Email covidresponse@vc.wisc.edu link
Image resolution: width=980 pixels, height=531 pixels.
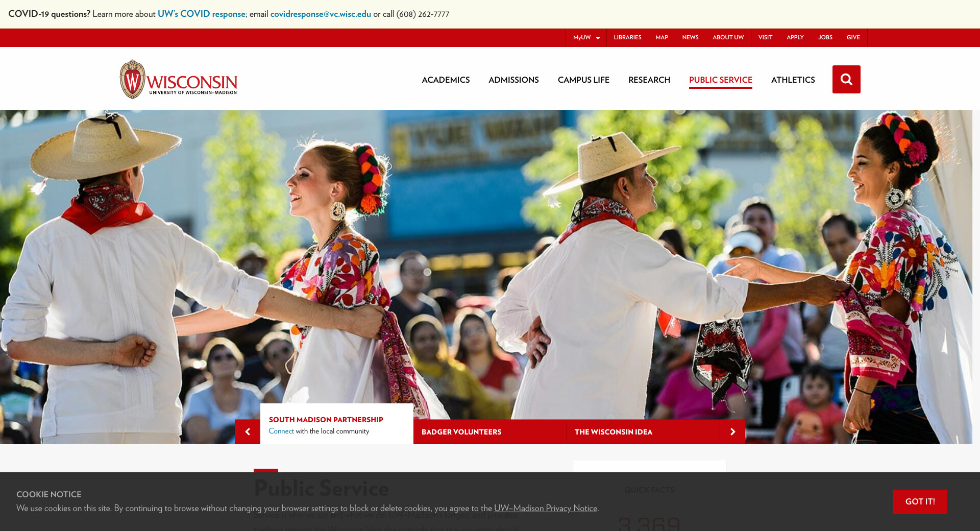321,14
